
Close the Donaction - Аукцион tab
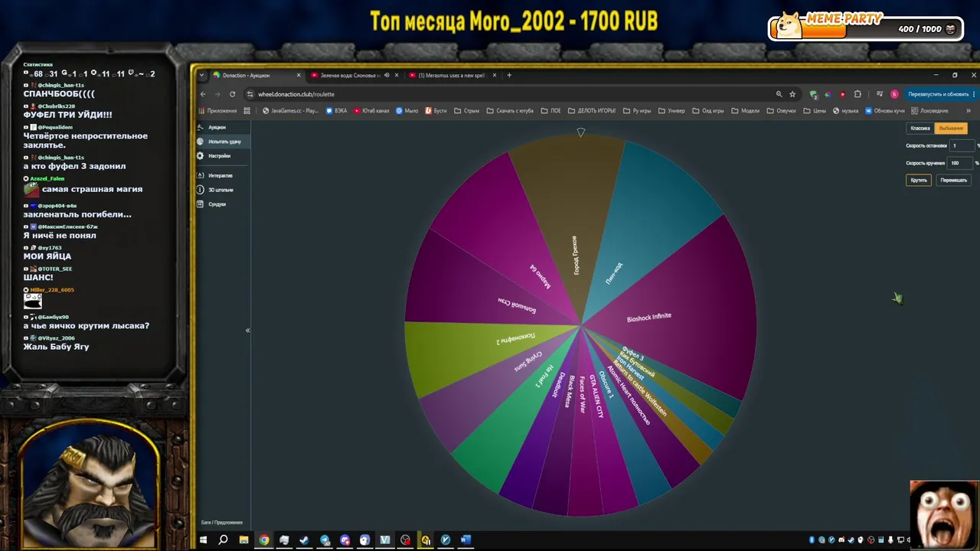click(x=299, y=75)
